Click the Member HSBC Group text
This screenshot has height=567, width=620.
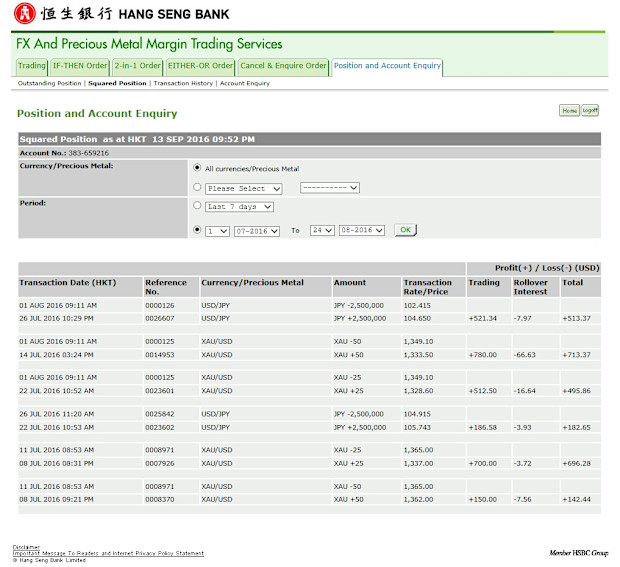(x=578, y=553)
